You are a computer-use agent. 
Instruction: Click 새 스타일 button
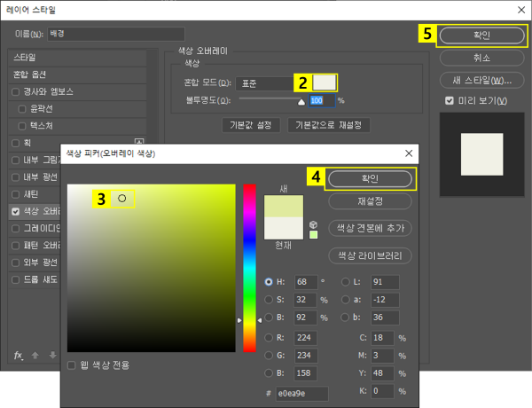click(481, 81)
